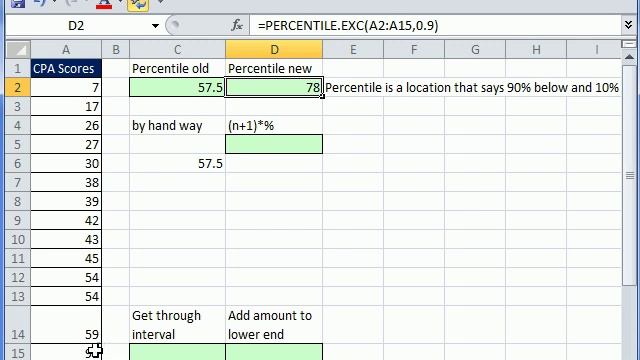Select column A header
Viewport: 640px width, 360px height.
66,50
